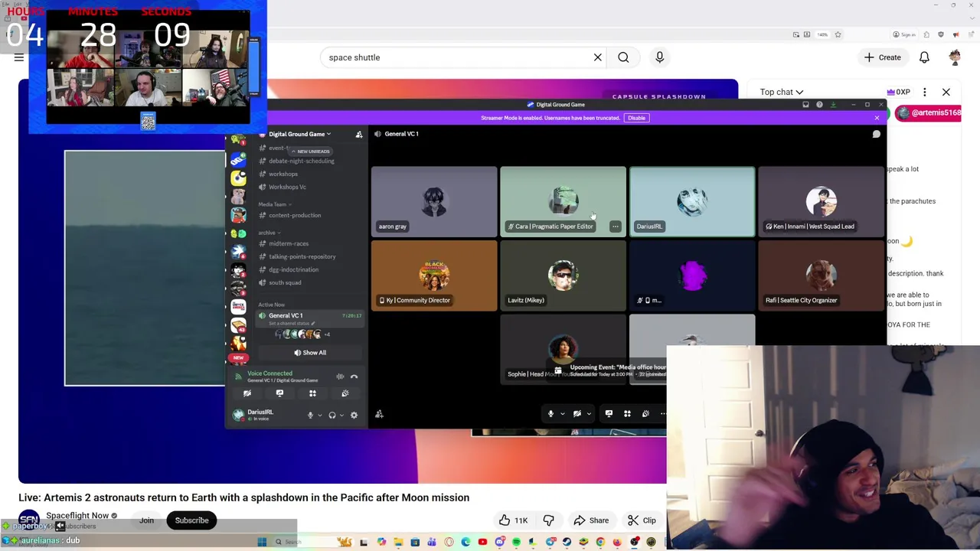
Task: Open the midterm-races channel
Action: pos(289,243)
